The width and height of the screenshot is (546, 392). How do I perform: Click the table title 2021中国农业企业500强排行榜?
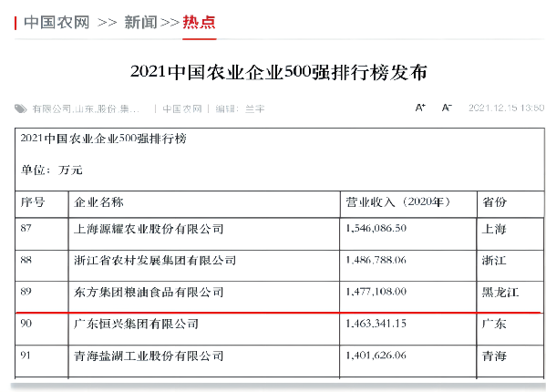coord(103,139)
